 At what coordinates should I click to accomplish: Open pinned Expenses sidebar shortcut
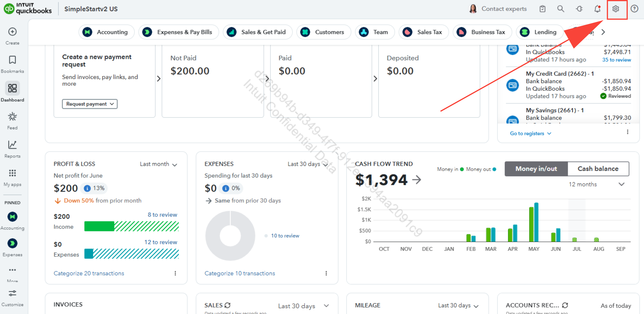(x=12, y=248)
